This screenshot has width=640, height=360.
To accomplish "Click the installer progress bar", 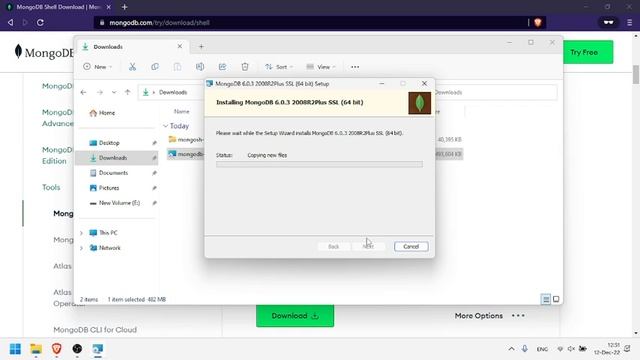I will point(319,164).
